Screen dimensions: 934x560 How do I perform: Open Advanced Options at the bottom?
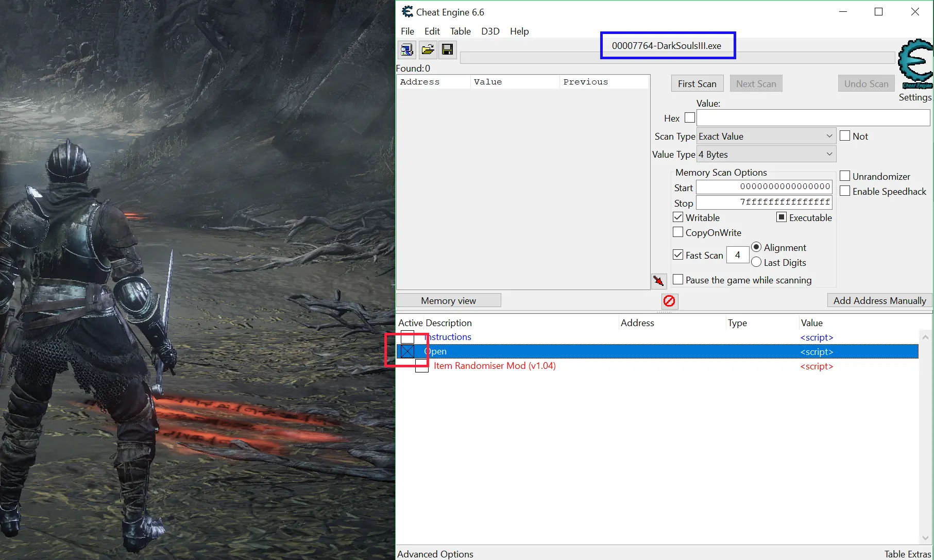click(x=435, y=554)
